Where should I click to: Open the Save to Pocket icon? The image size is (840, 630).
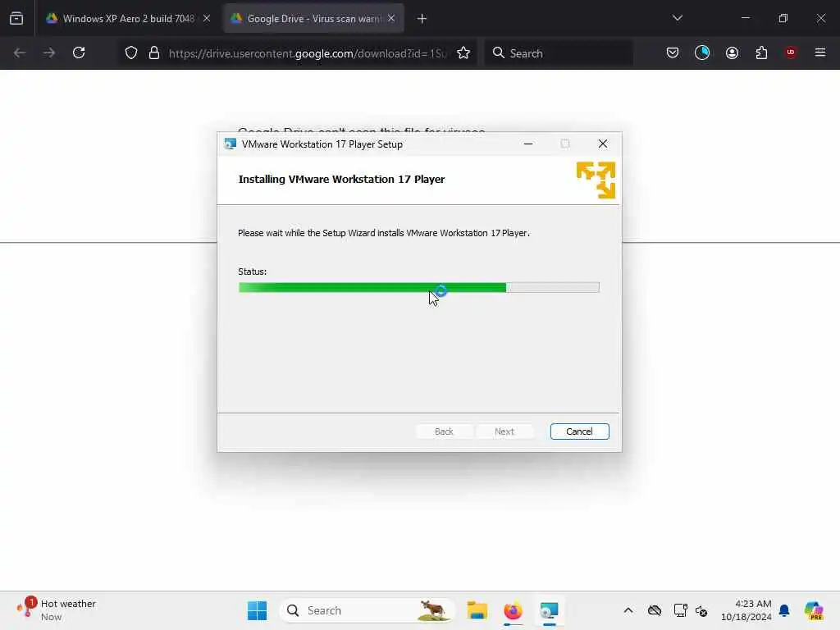673,52
